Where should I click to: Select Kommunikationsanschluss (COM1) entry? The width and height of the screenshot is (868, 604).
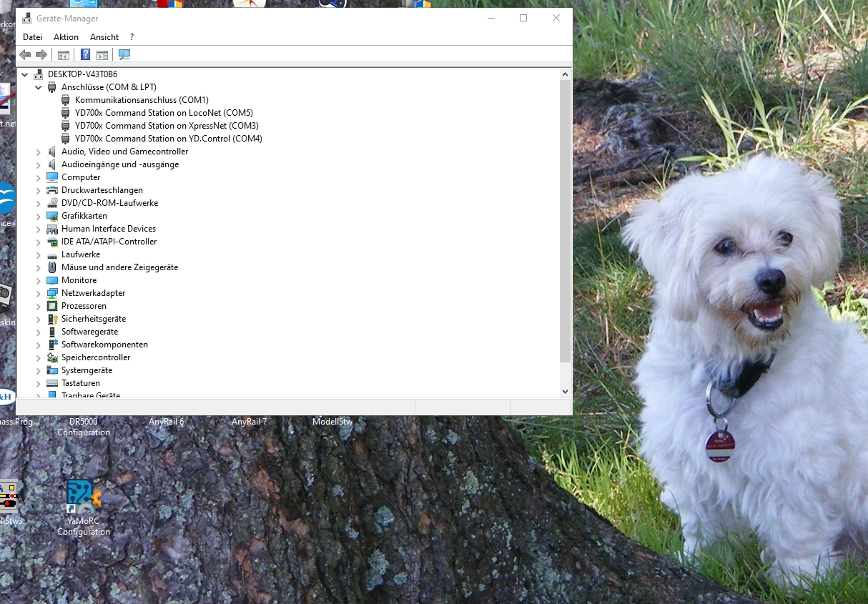[x=142, y=100]
